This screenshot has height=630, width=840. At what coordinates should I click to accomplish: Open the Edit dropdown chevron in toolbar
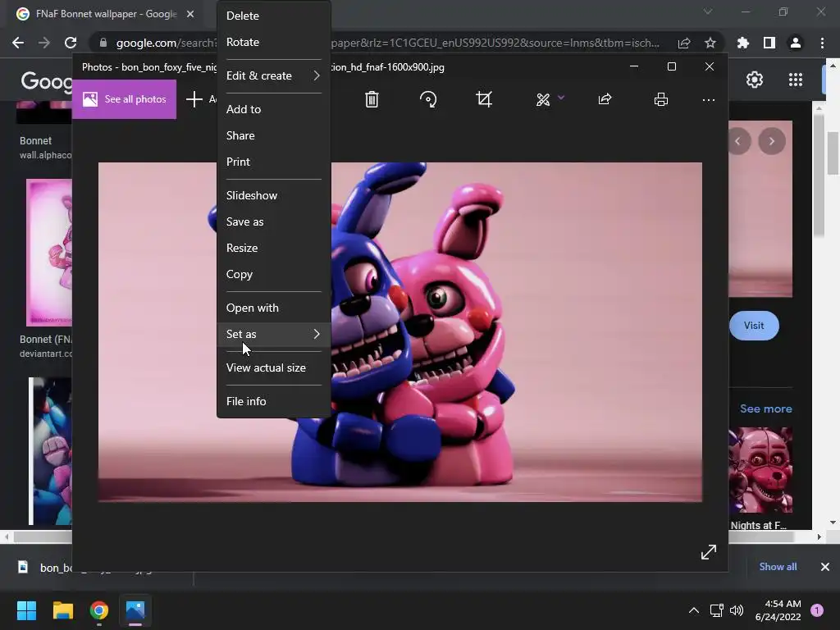point(561,98)
